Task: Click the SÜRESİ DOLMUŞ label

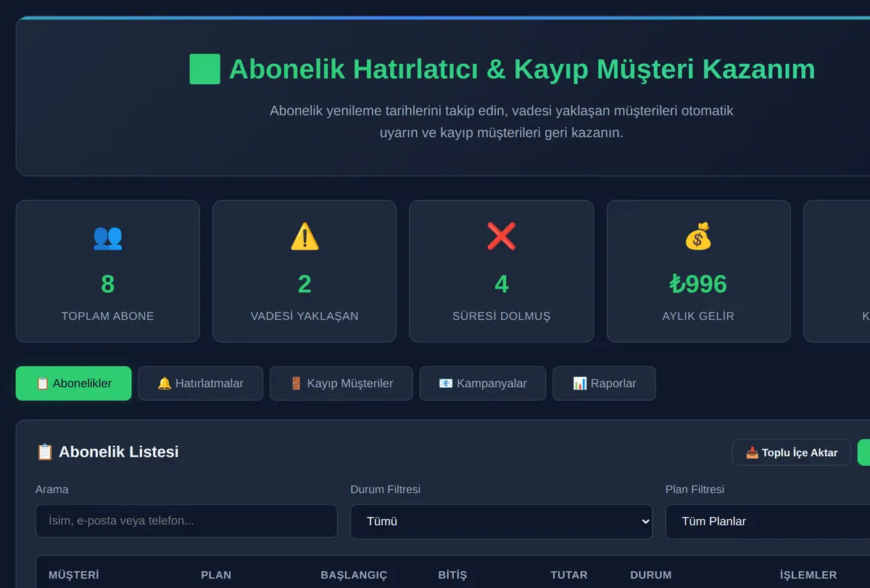Action: (x=502, y=316)
